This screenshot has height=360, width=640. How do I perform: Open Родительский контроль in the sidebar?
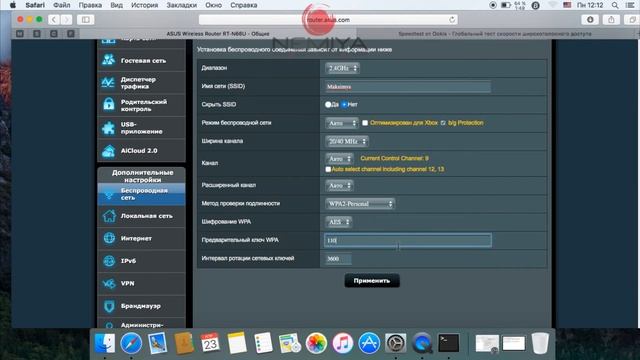pyautogui.click(x=141, y=105)
